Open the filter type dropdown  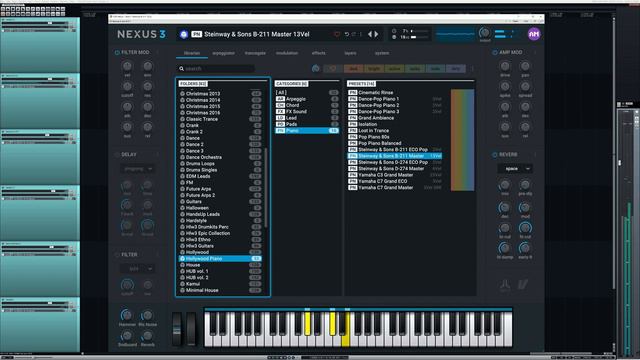coord(137,269)
